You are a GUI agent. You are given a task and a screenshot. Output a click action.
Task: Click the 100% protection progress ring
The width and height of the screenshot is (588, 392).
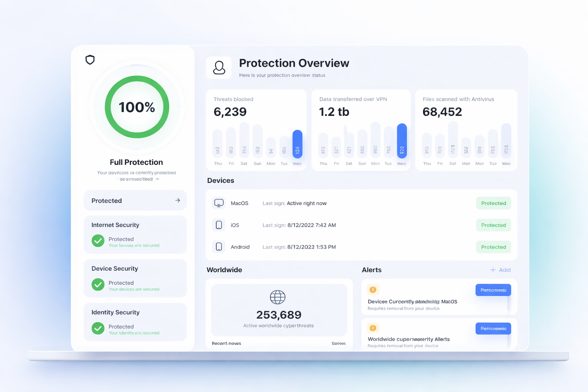pos(137,107)
